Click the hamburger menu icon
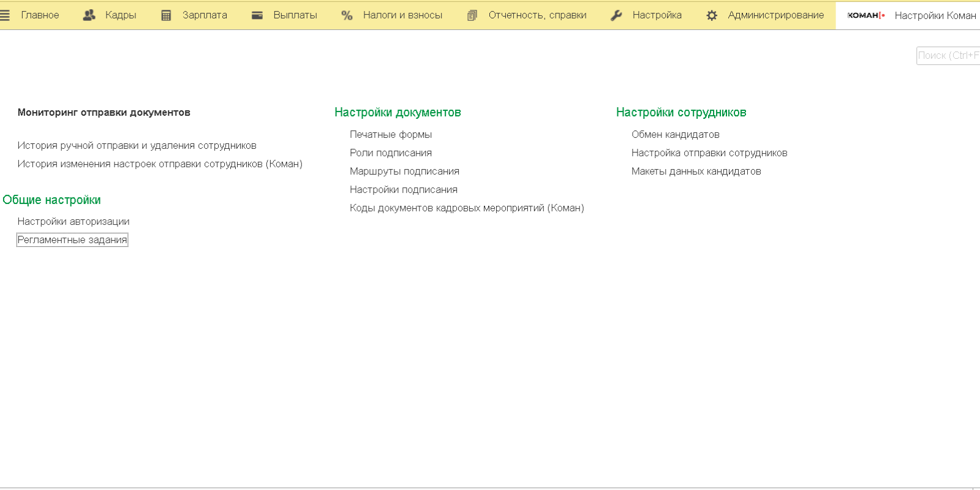Screen dimensions: 980x490 click(5, 15)
